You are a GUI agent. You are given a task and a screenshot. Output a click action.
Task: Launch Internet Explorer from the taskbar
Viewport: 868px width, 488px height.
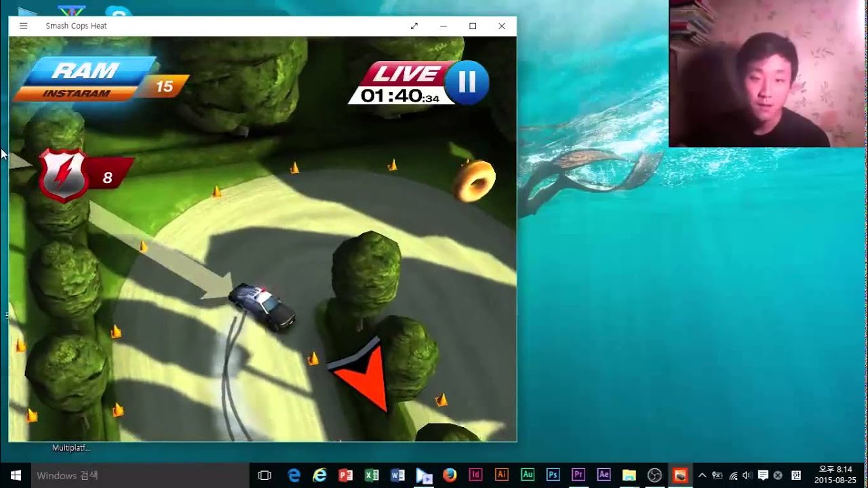click(319, 475)
